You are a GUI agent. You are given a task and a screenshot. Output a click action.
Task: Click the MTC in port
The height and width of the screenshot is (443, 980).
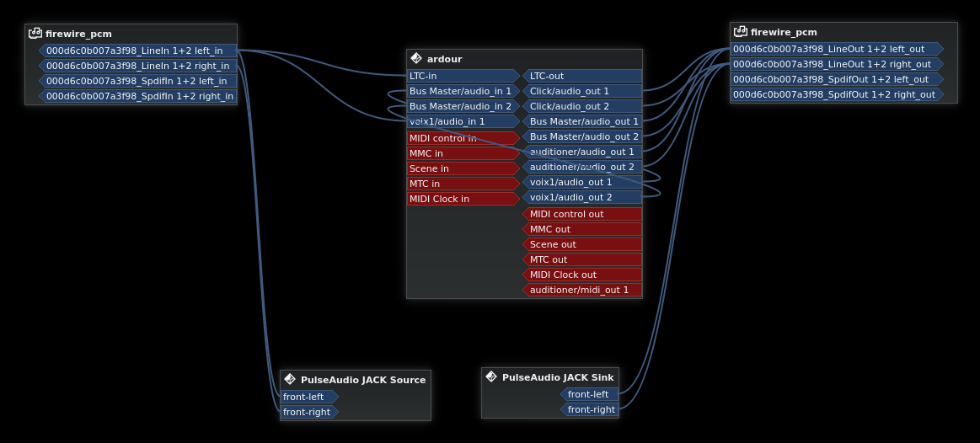463,183
